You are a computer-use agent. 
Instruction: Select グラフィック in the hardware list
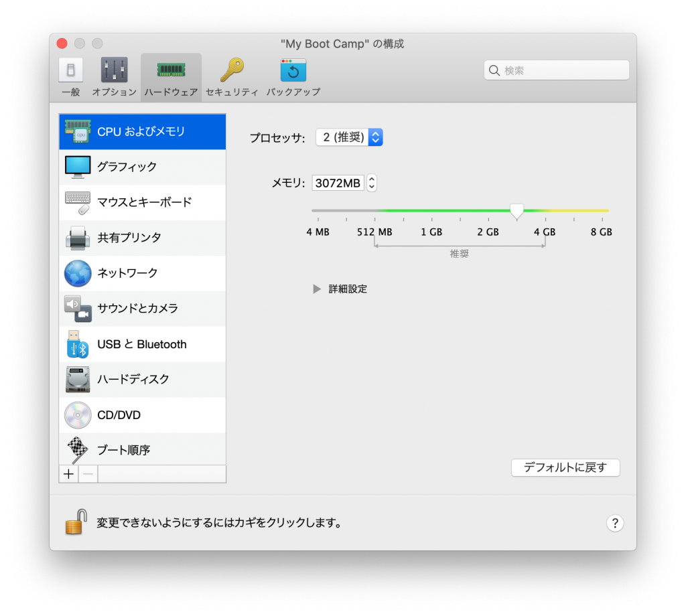[x=143, y=167]
